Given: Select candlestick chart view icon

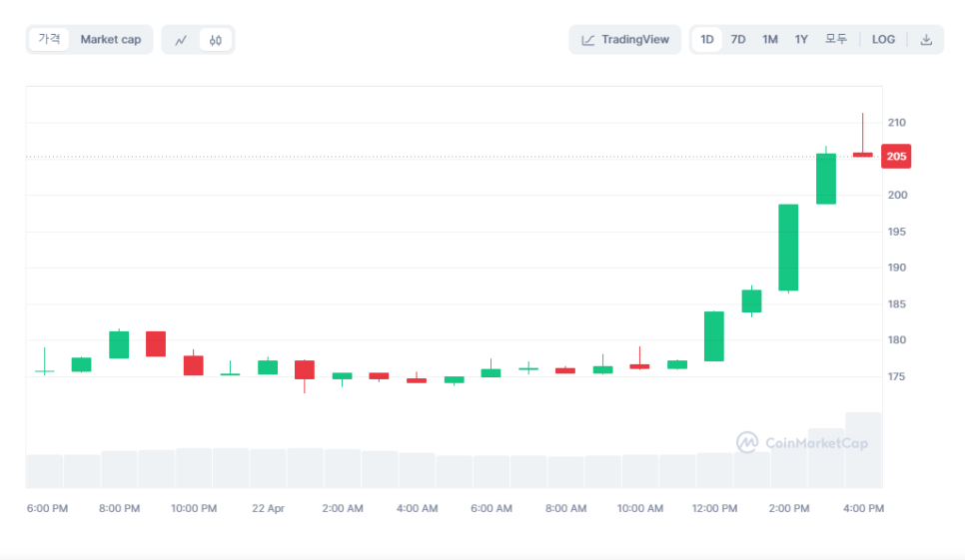Looking at the screenshot, I should 215,40.
